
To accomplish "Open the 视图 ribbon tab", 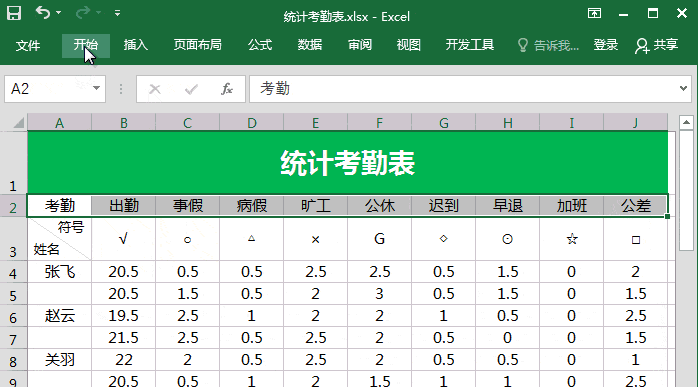I will (409, 45).
